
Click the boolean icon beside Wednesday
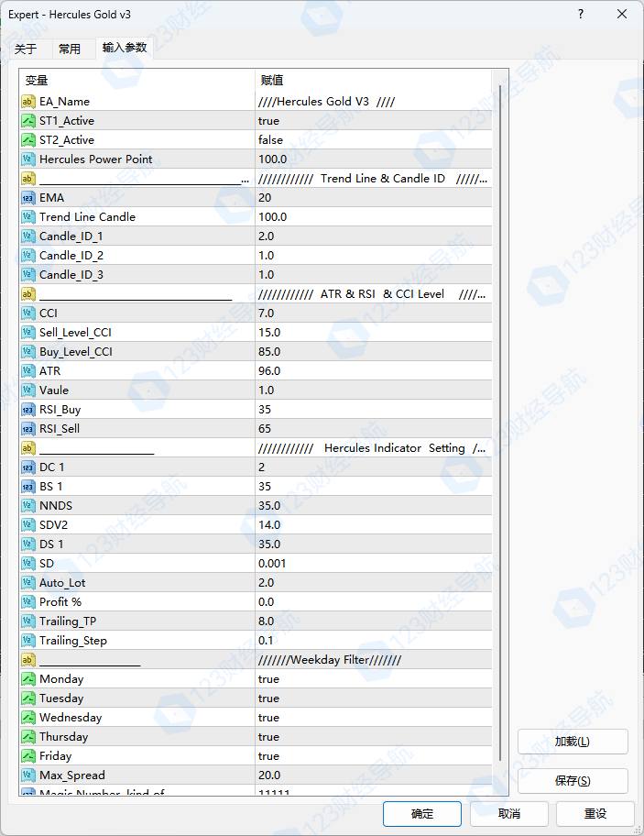pos(28,717)
